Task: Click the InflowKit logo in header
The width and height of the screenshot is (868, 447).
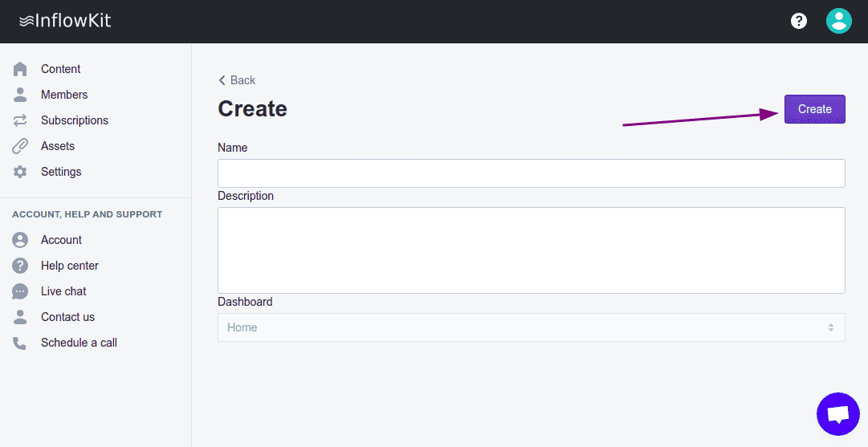Action: pyautogui.click(x=65, y=21)
